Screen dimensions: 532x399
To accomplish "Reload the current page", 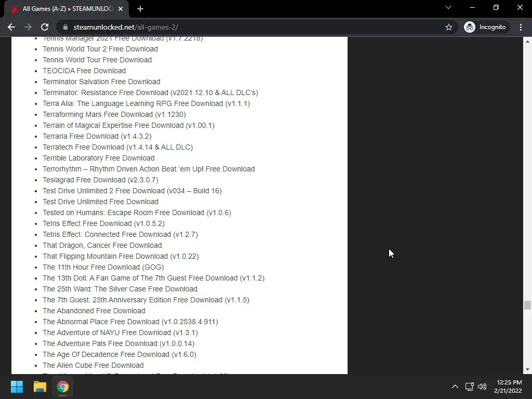I will click(45, 27).
